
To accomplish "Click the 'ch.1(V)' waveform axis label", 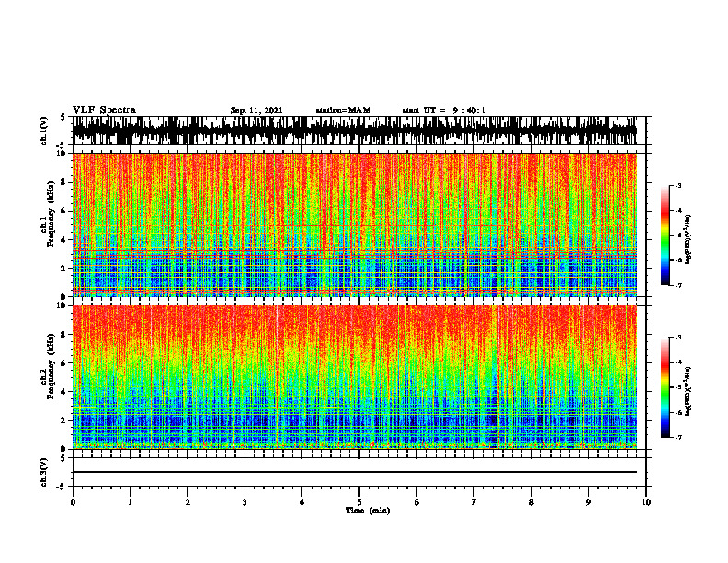I will pyautogui.click(x=44, y=131).
